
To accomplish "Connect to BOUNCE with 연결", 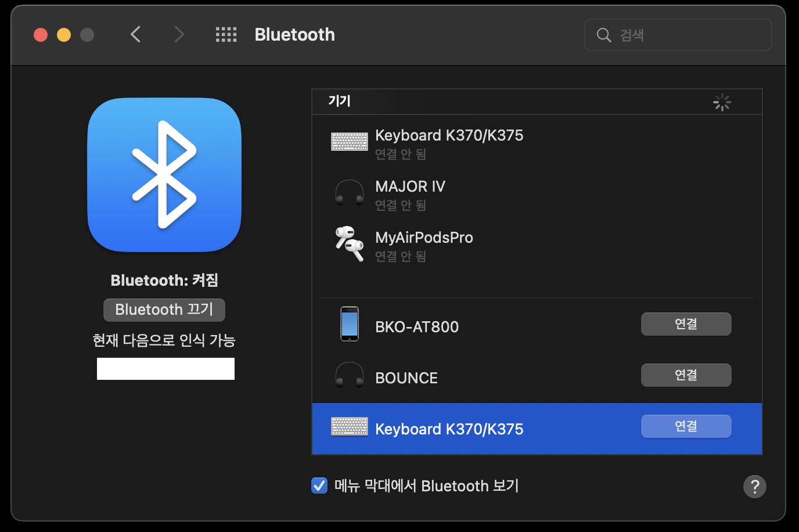I will 686,375.
